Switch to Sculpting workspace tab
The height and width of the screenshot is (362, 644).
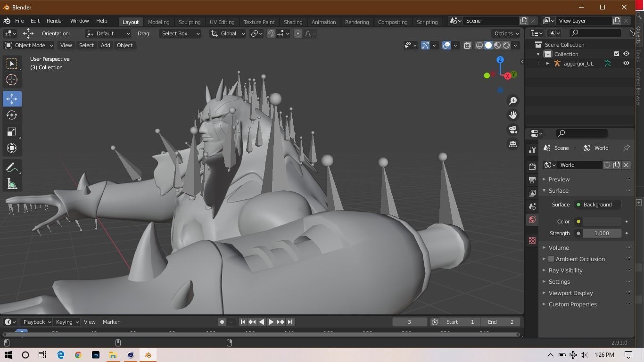(190, 22)
